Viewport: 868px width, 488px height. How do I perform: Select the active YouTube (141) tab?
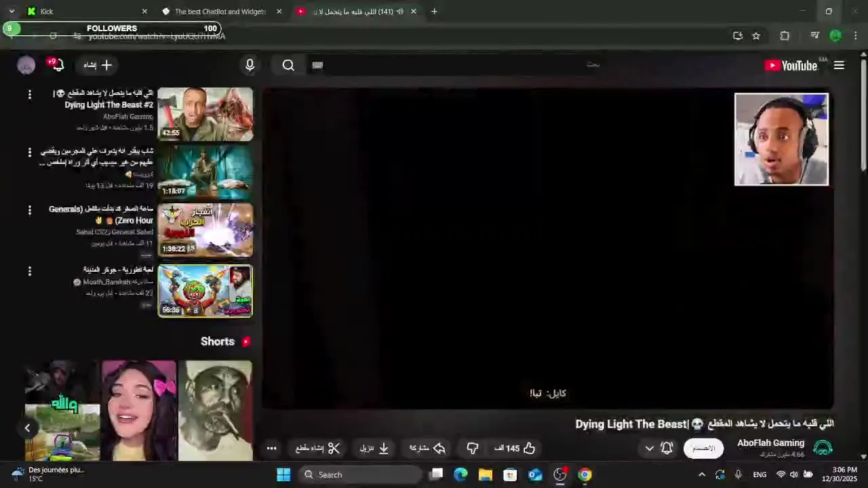(357, 12)
